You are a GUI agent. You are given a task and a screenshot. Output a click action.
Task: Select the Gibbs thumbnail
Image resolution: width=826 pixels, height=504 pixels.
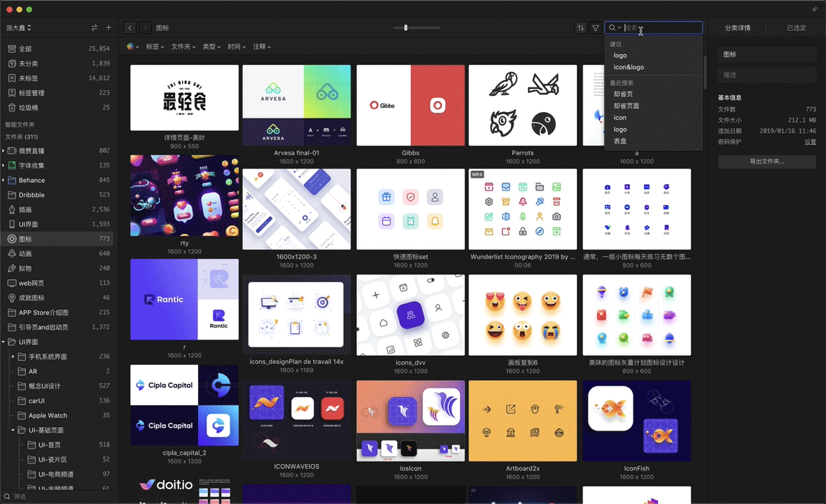(410, 105)
